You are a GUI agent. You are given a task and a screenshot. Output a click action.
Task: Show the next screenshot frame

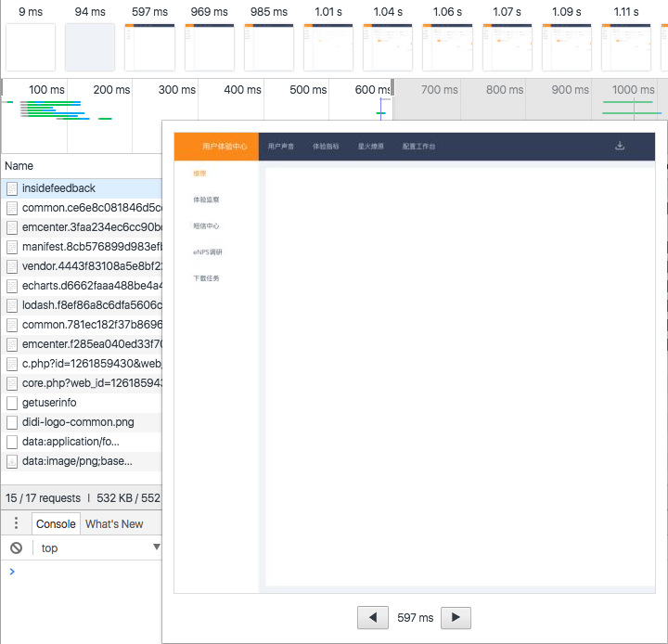(x=456, y=617)
